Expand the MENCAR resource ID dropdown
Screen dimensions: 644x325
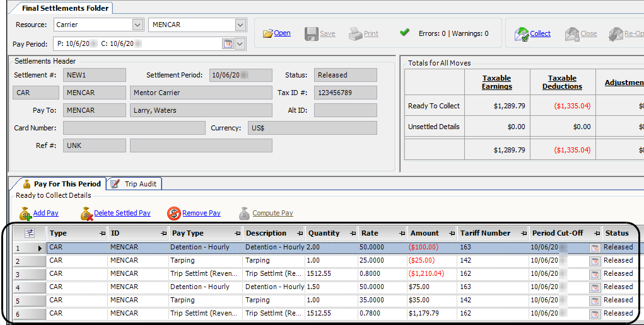click(240, 25)
